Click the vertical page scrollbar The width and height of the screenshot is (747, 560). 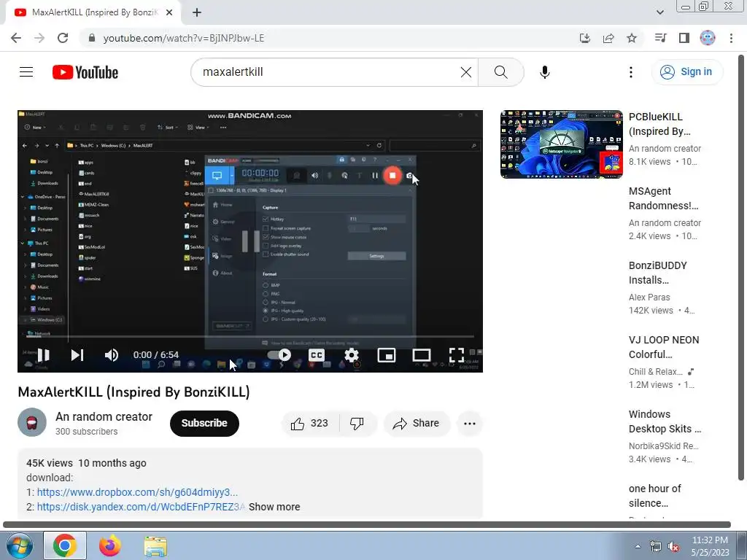[741, 268]
